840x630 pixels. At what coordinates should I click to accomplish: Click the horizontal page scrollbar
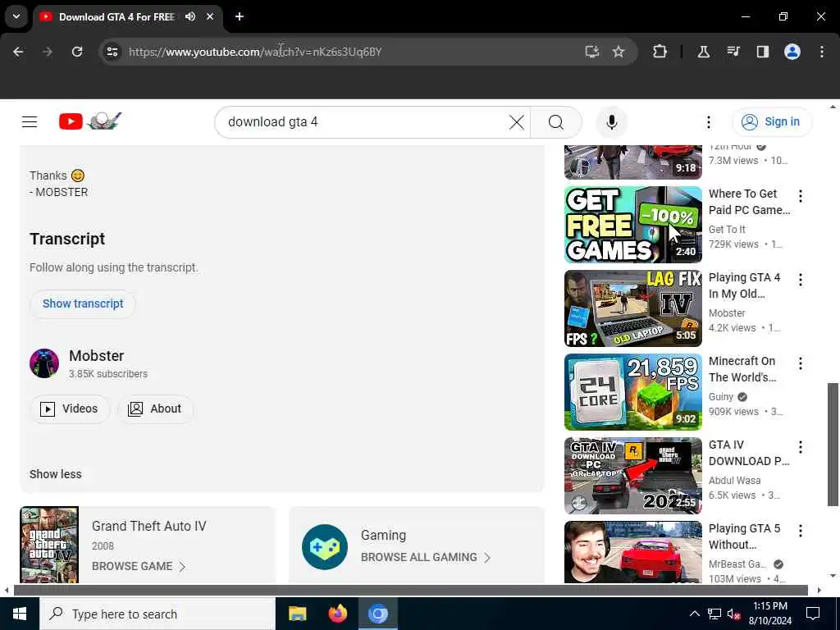410,591
